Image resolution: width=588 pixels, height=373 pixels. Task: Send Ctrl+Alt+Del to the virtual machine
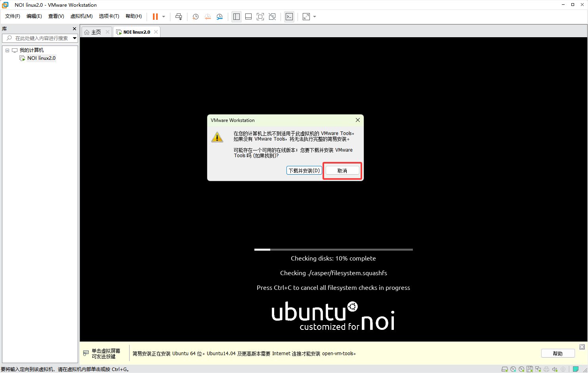(x=179, y=17)
